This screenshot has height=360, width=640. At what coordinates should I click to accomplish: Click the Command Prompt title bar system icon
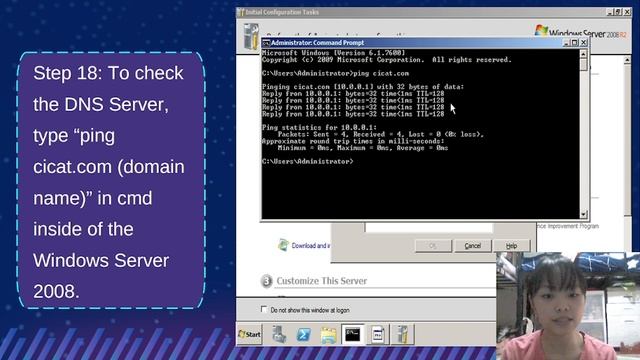[x=266, y=42]
